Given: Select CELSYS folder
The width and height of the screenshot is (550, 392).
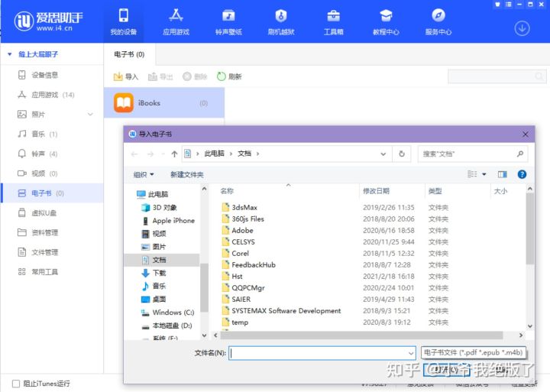Looking at the screenshot, I should [238, 241].
